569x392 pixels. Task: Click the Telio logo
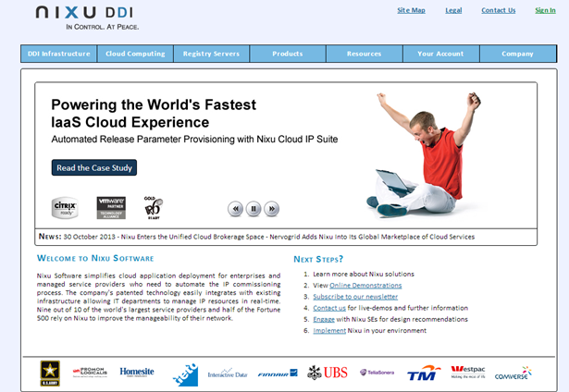pos(185,374)
